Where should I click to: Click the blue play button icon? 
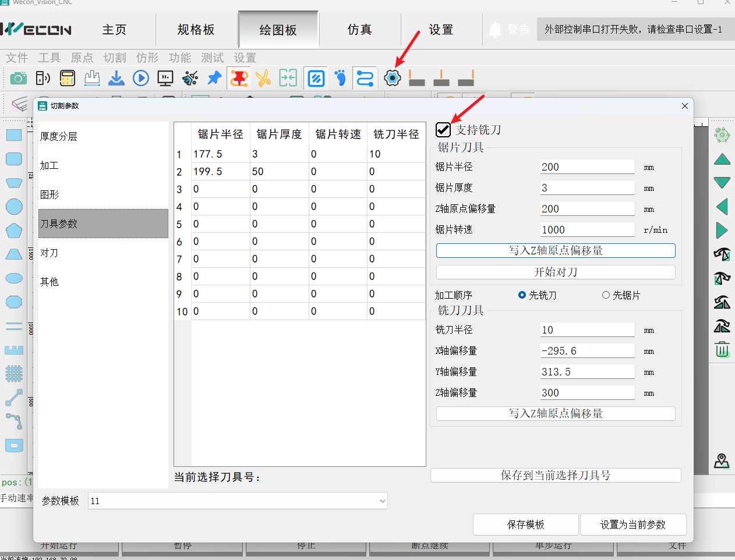click(x=141, y=78)
